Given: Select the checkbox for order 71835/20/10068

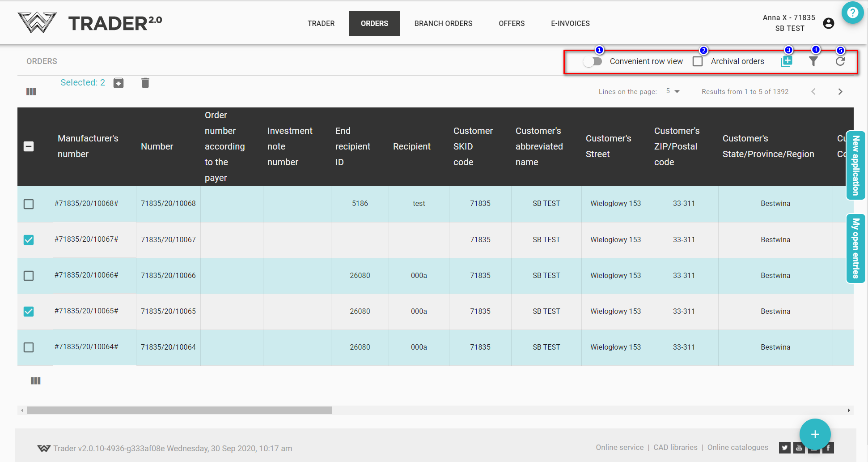Looking at the screenshot, I should point(29,204).
